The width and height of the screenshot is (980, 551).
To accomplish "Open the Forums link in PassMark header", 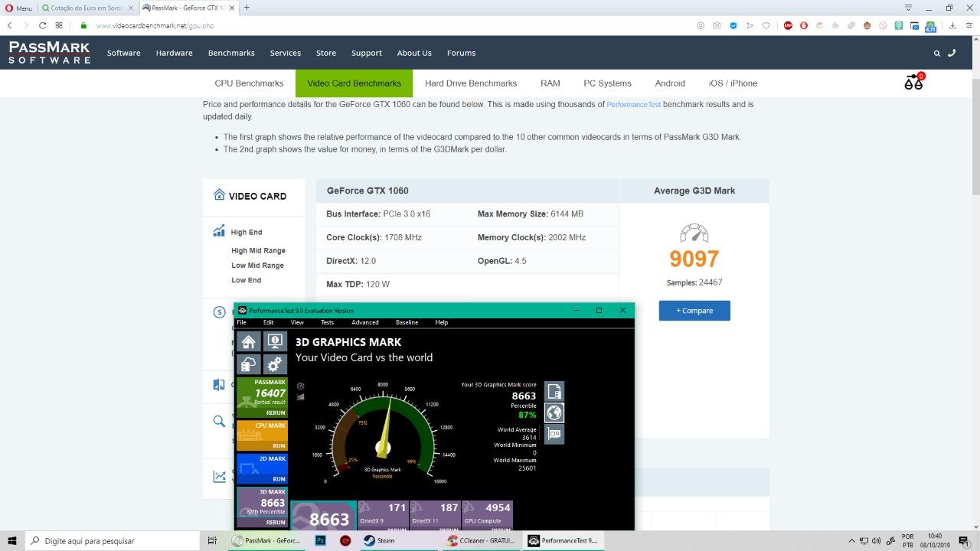I will [x=461, y=53].
